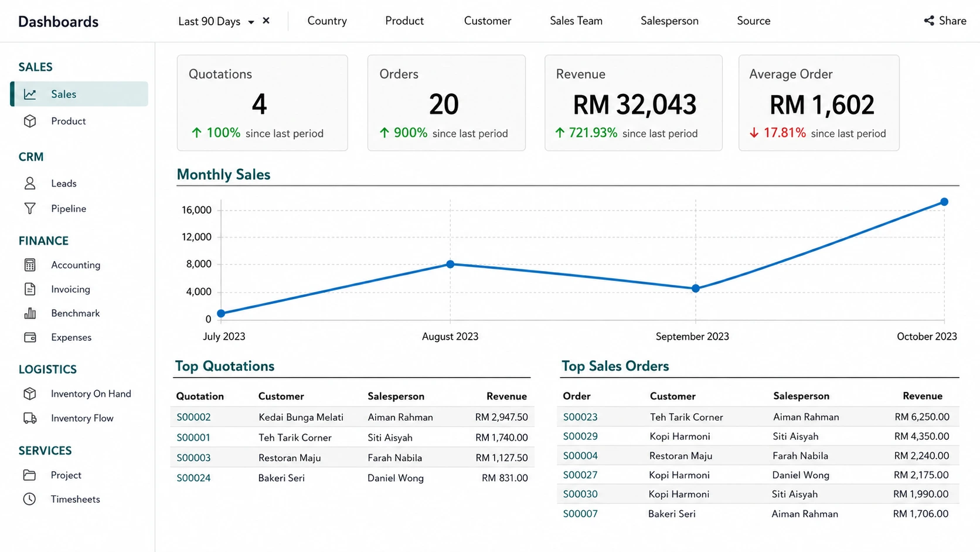Open quotation S00024 link
The height and width of the screenshot is (552, 980).
tap(193, 478)
